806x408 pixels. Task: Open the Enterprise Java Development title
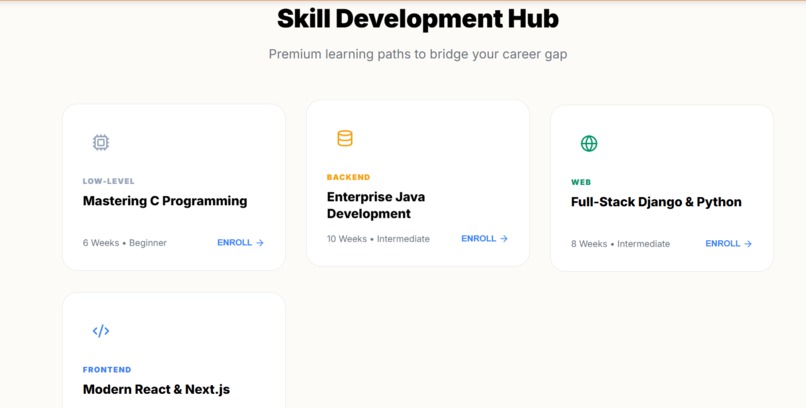click(x=376, y=205)
